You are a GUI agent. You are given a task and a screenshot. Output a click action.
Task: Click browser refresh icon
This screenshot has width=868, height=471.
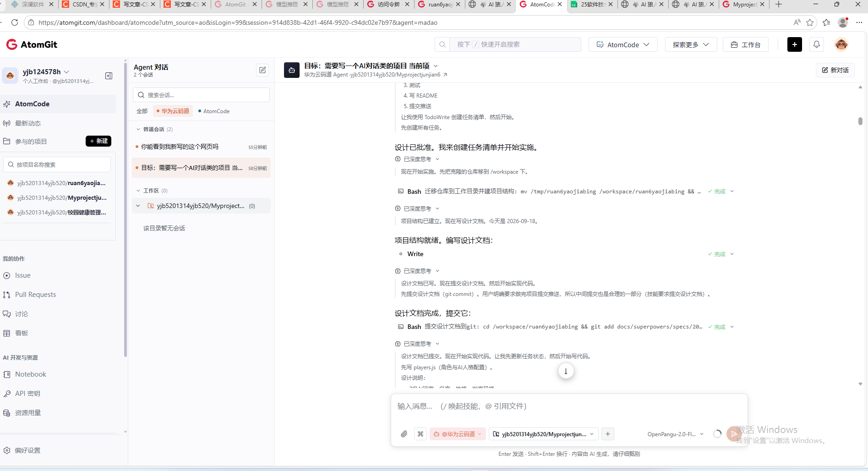pyautogui.click(x=15, y=22)
